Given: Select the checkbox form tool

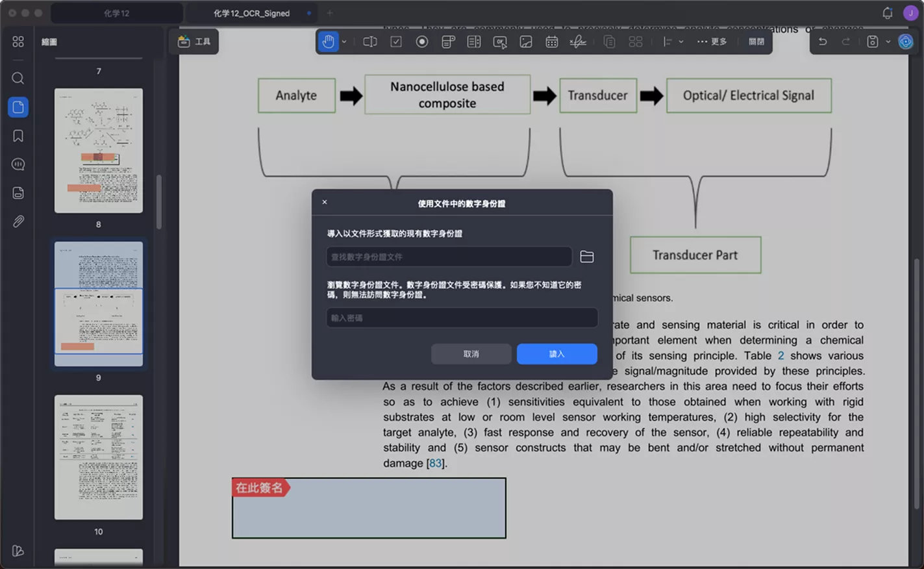Looking at the screenshot, I should [396, 42].
